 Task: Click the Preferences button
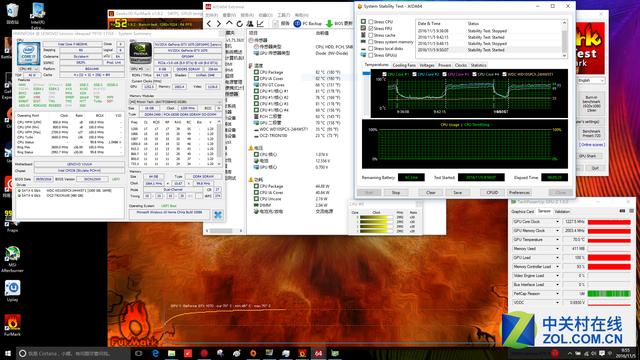(520, 192)
